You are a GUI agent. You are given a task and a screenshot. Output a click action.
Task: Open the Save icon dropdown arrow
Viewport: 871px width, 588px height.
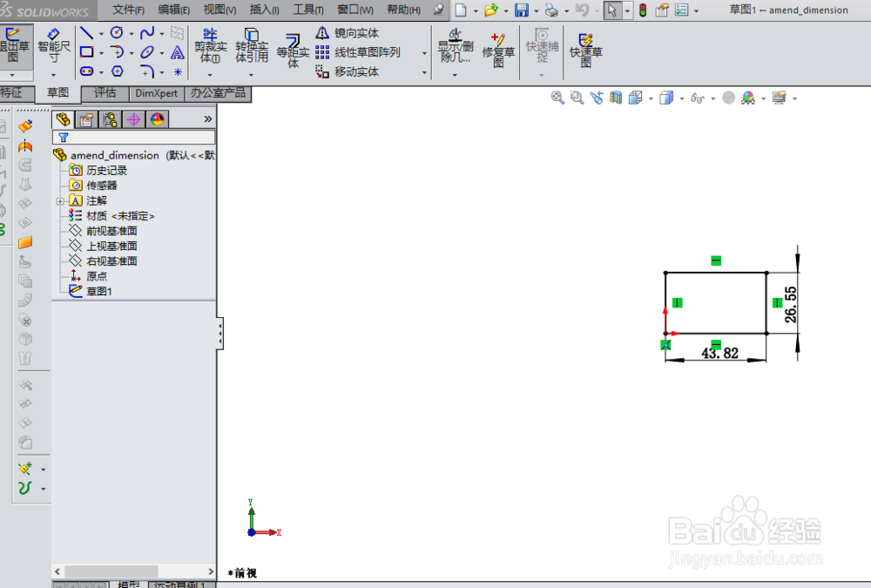click(536, 10)
